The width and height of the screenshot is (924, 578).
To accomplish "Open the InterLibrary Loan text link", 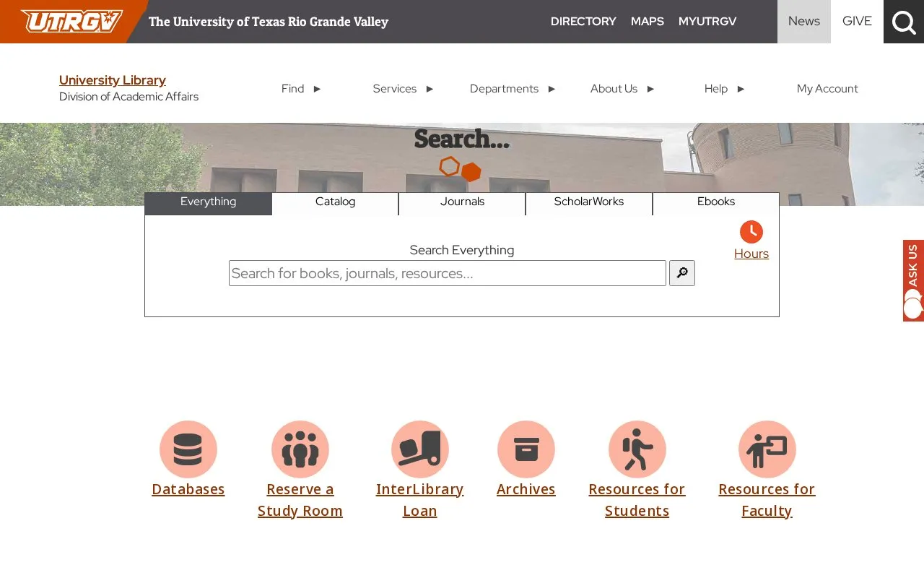I will tap(420, 500).
